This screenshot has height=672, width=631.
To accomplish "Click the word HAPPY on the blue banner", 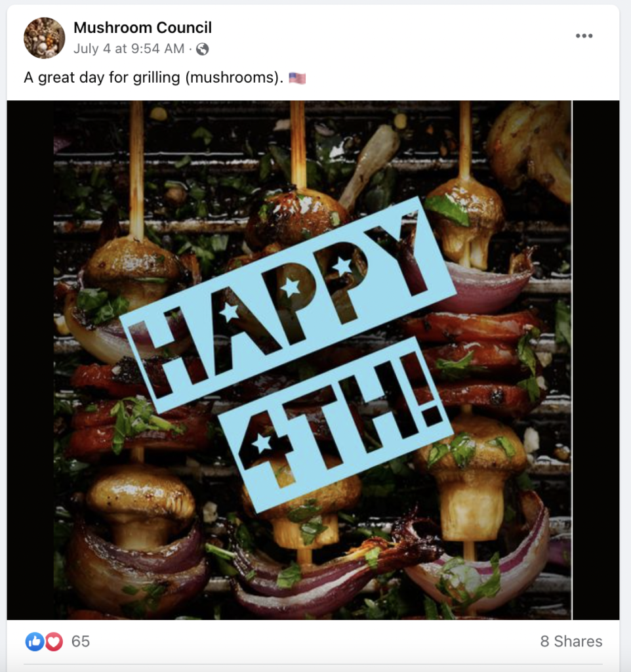I will [x=289, y=302].
